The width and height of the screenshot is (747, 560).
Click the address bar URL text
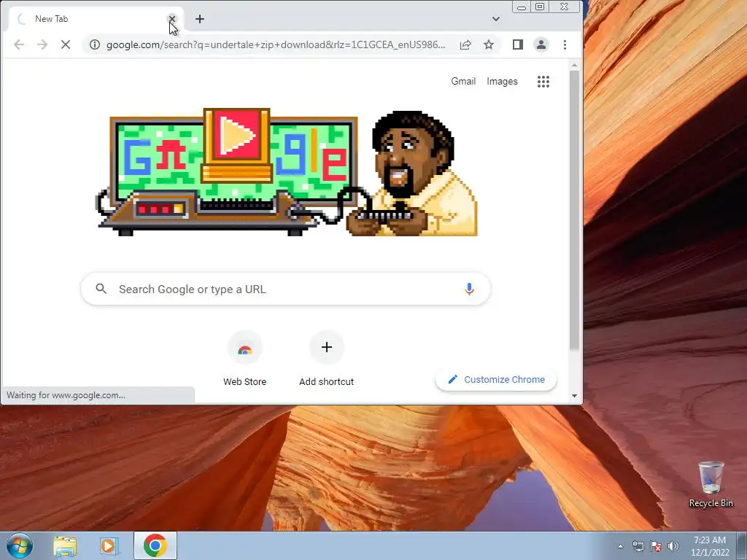click(276, 44)
